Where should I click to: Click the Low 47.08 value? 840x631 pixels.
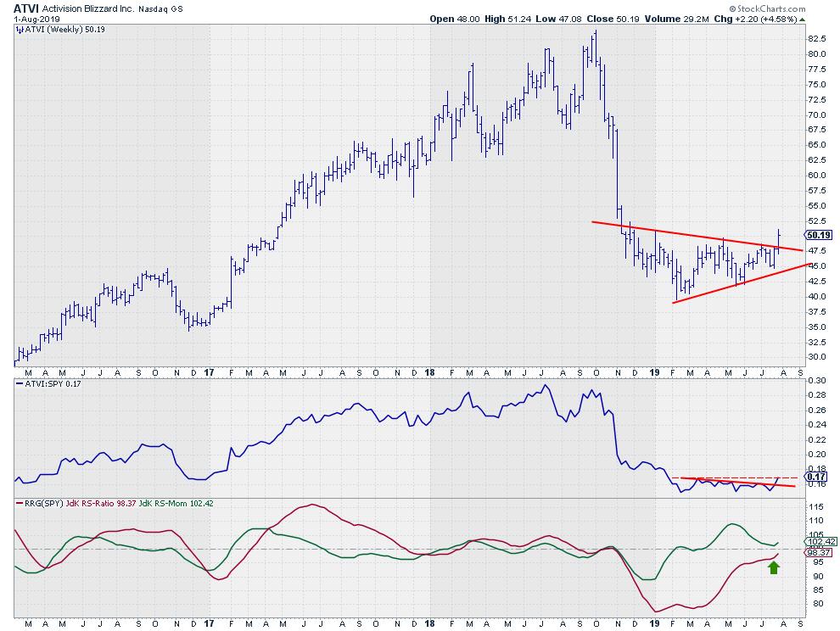[559, 19]
